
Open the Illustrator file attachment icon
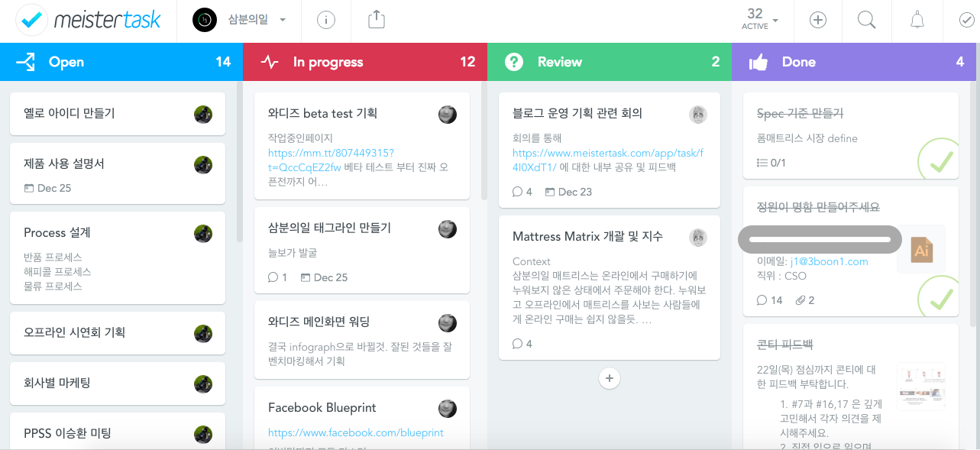(921, 249)
